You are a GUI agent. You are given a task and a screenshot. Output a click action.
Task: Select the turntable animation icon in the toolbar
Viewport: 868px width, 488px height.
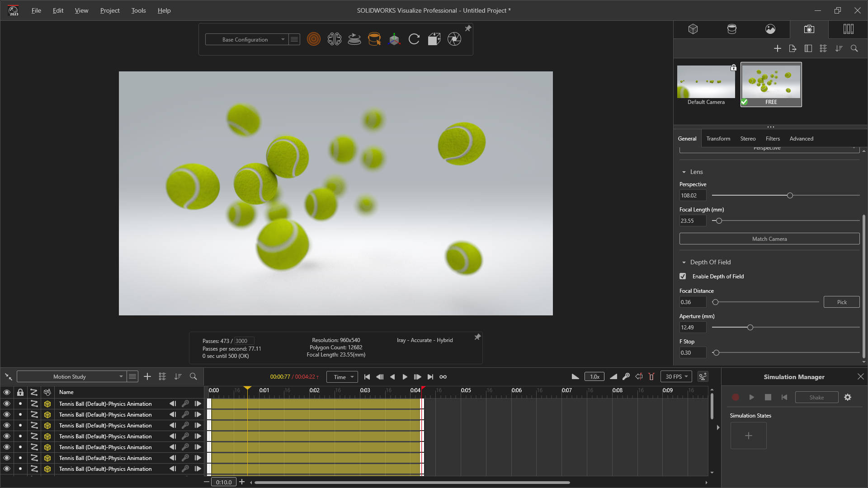pyautogui.click(x=354, y=39)
